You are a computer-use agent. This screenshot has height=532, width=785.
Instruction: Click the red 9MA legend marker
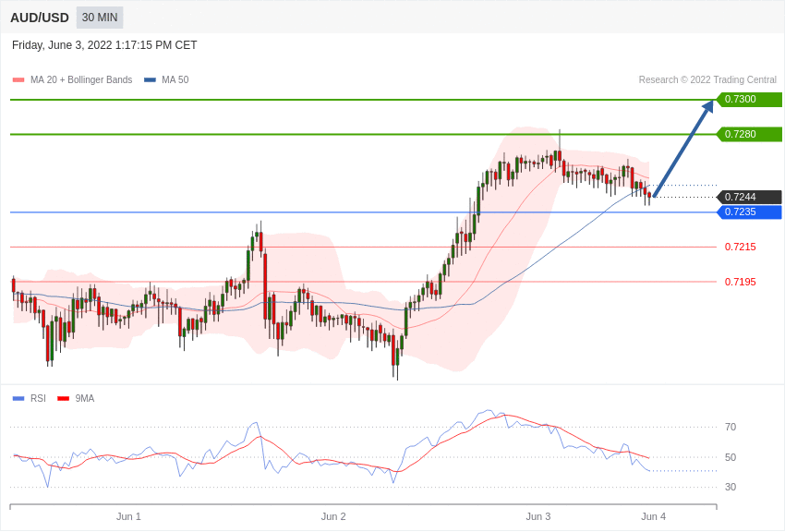point(63,398)
